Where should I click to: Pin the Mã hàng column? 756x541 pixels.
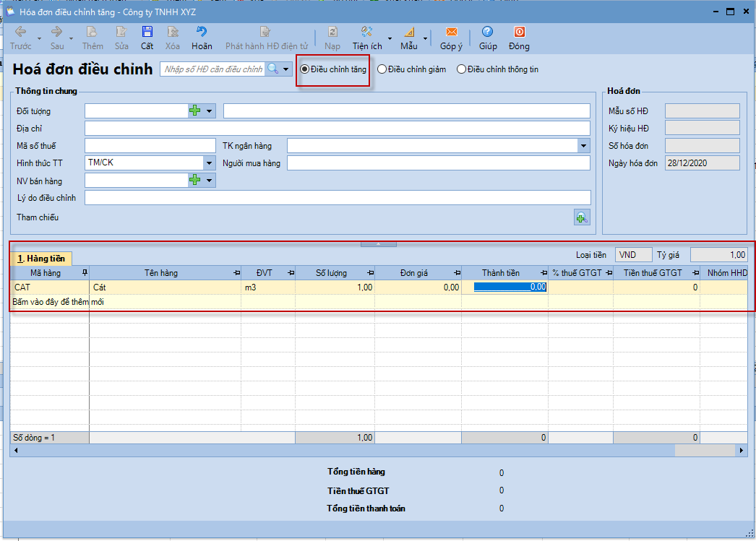tap(85, 273)
